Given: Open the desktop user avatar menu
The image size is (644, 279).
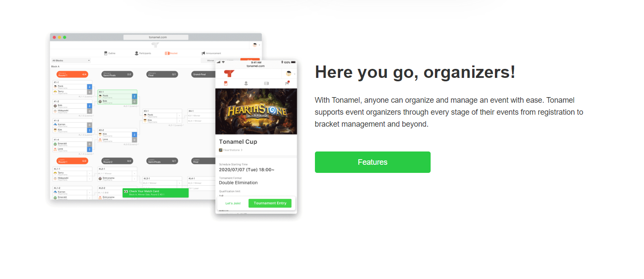Looking at the screenshot, I should [255, 45].
